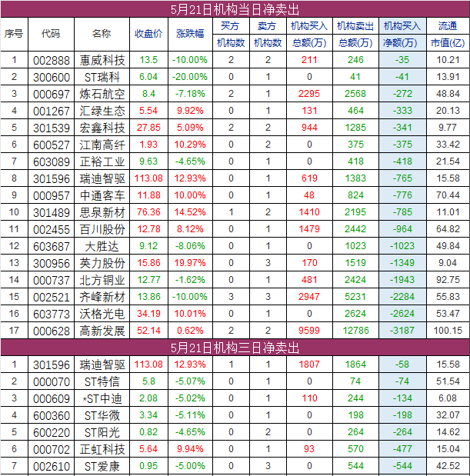Select stock code 301539

pos(52,128)
